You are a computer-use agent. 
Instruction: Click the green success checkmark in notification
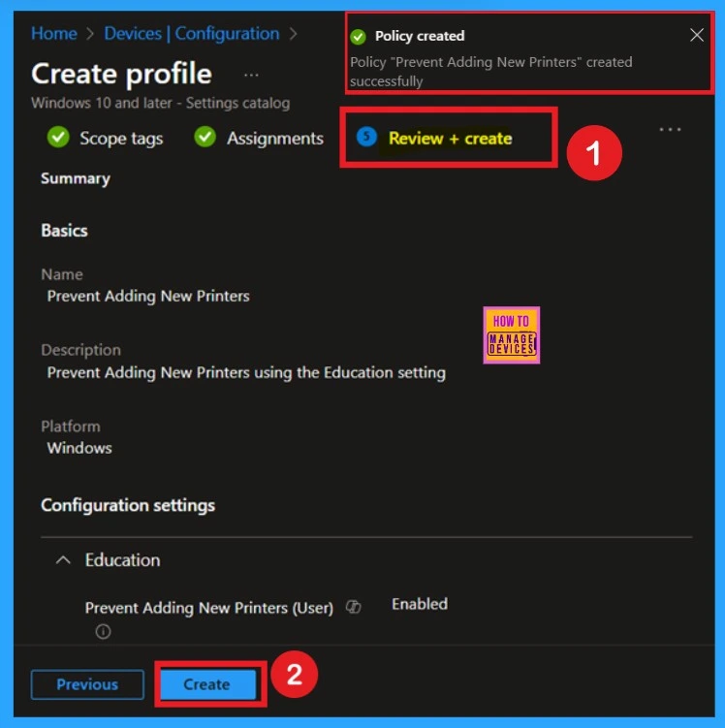358,36
